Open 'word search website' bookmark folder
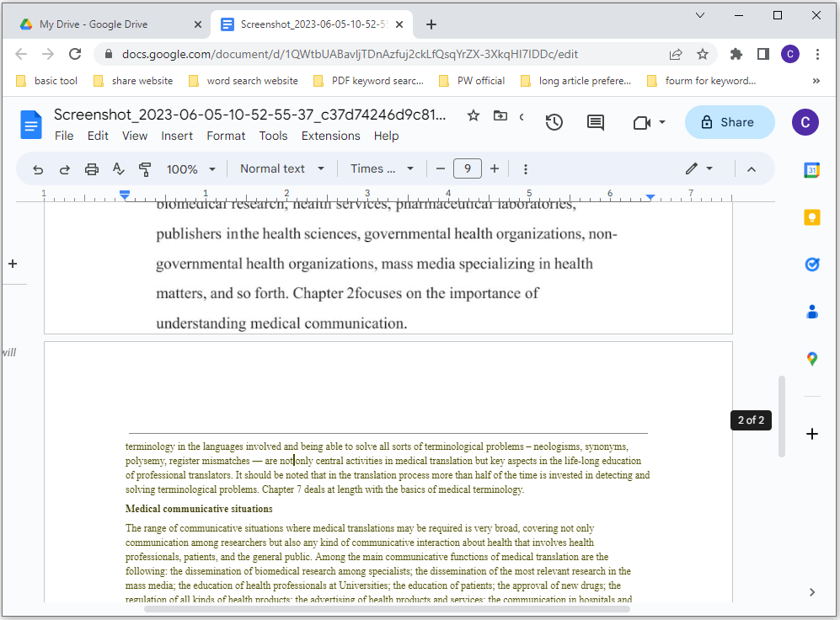 243,81
